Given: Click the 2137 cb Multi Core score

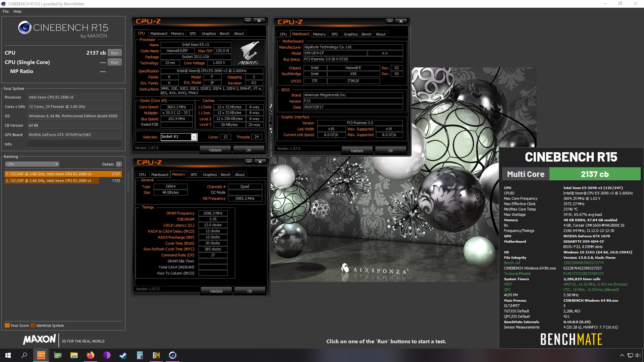Looking at the screenshot, I should [595, 174].
